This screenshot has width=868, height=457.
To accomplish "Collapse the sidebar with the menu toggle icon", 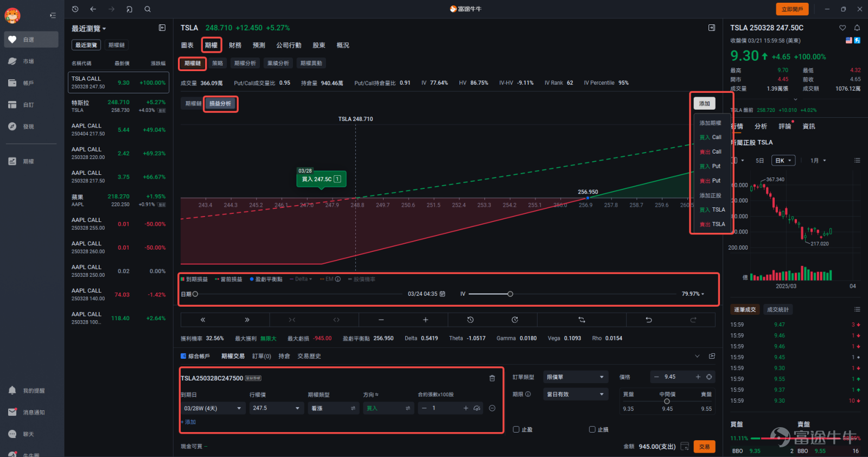I will pyautogui.click(x=53, y=15).
